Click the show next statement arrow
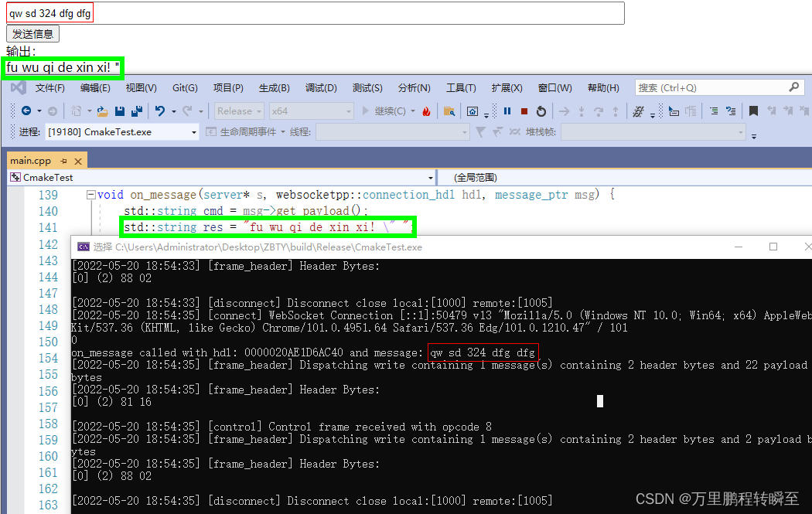 pyautogui.click(x=565, y=111)
